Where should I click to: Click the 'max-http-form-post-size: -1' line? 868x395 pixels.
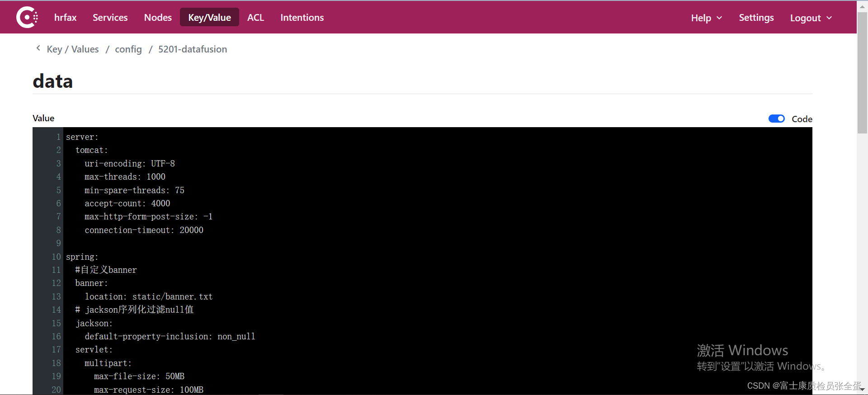(x=148, y=217)
